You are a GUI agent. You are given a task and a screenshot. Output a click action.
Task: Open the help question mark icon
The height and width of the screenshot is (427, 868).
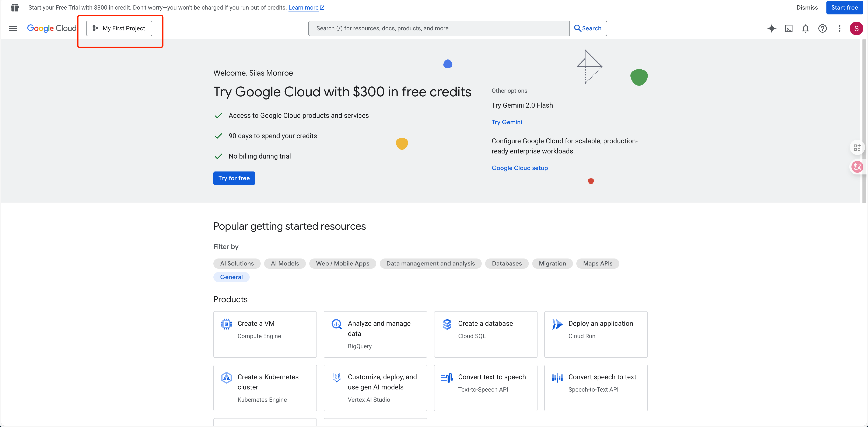(x=823, y=28)
